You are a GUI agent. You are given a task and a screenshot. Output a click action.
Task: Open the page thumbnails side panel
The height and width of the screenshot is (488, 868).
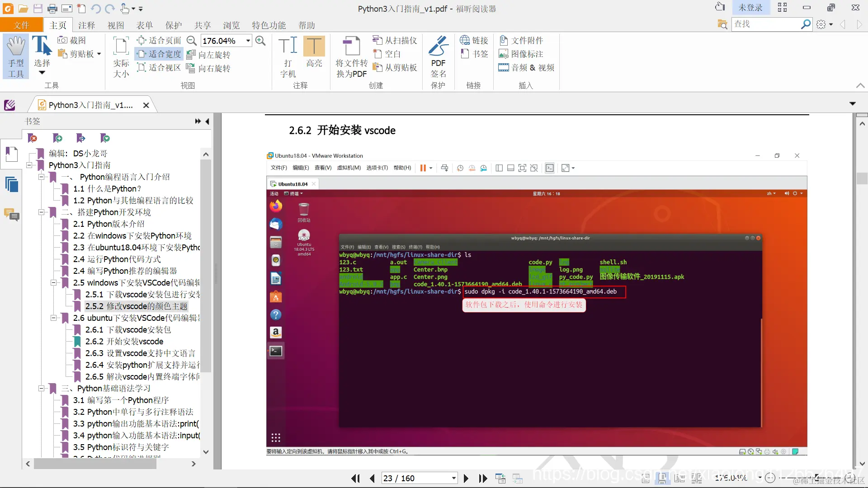point(12,184)
